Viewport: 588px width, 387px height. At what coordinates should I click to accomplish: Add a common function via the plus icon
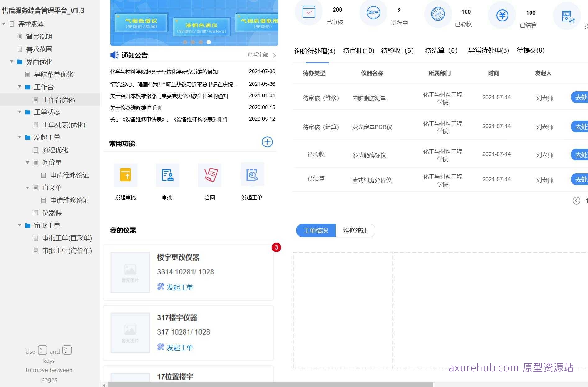tap(267, 142)
